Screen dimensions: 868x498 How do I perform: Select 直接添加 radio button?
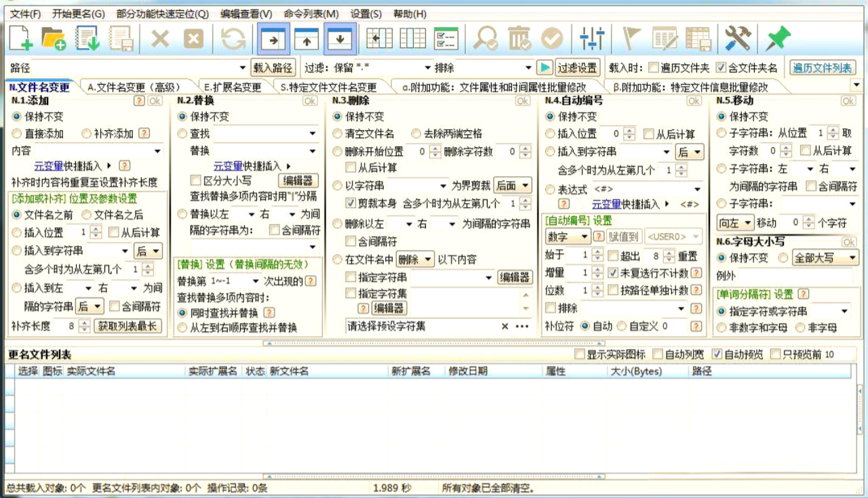(x=18, y=133)
